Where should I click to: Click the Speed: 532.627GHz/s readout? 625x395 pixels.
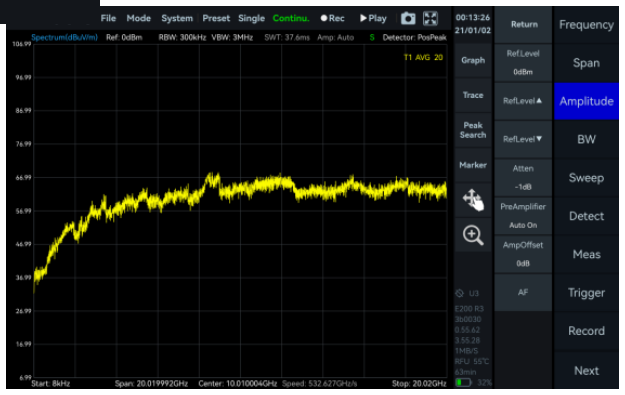point(320,383)
